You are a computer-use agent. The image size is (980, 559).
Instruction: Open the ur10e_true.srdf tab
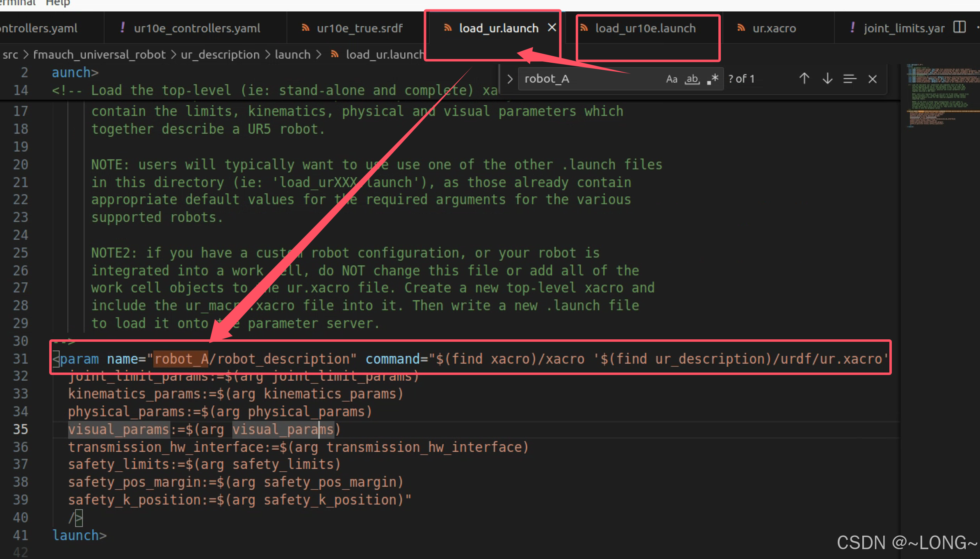pos(359,28)
